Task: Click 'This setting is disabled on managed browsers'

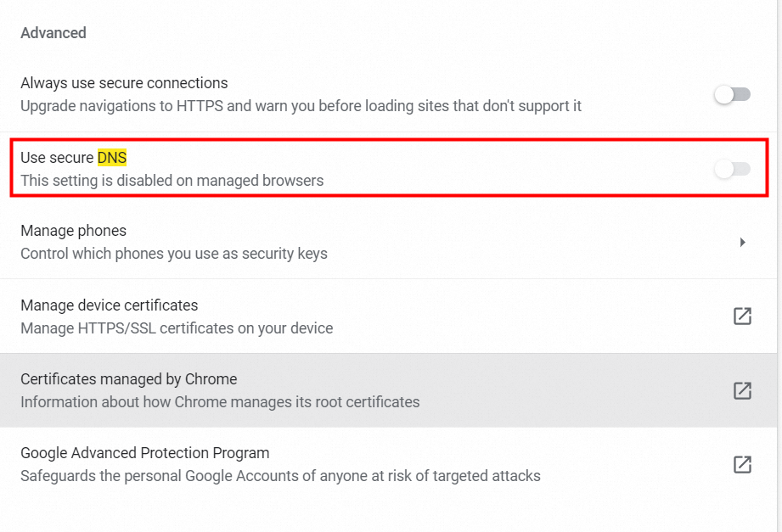Action: pyautogui.click(x=172, y=180)
